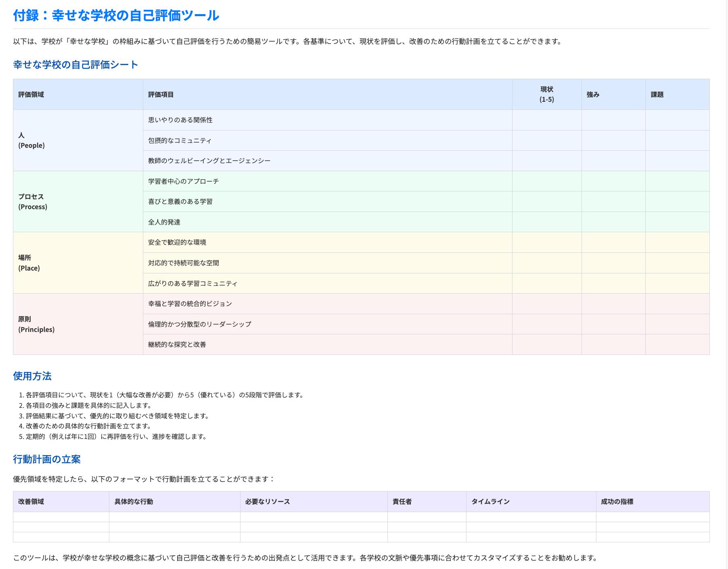Select the 場所 (Place) category cell
Viewport: 728px width, 569px height.
pos(78,263)
